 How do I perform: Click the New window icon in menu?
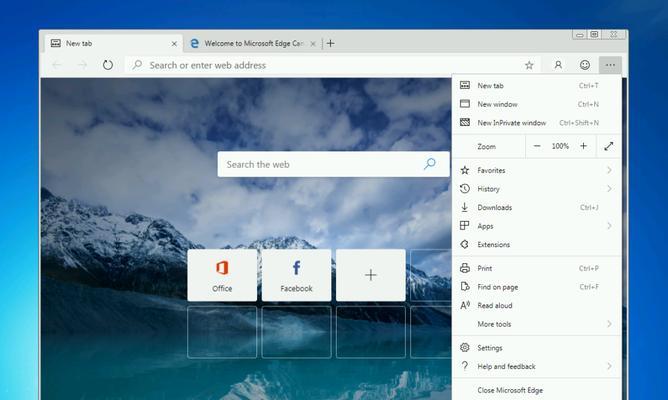pyautogui.click(x=465, y=104)
